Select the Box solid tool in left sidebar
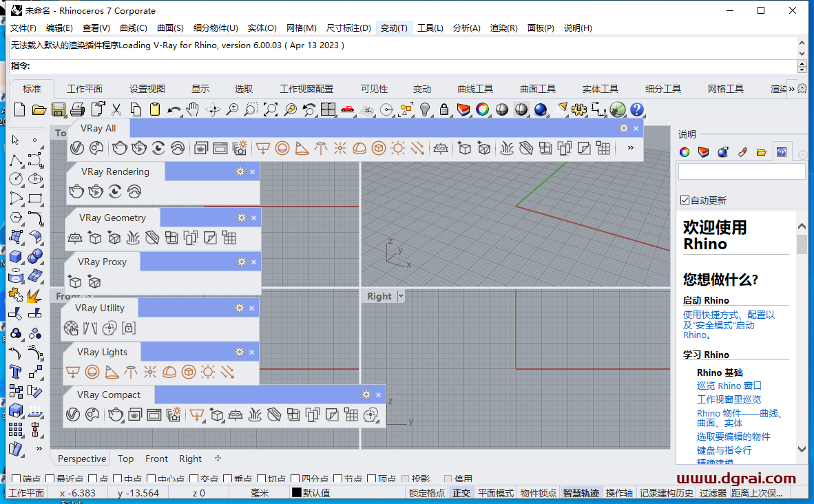 click(16, 256)
